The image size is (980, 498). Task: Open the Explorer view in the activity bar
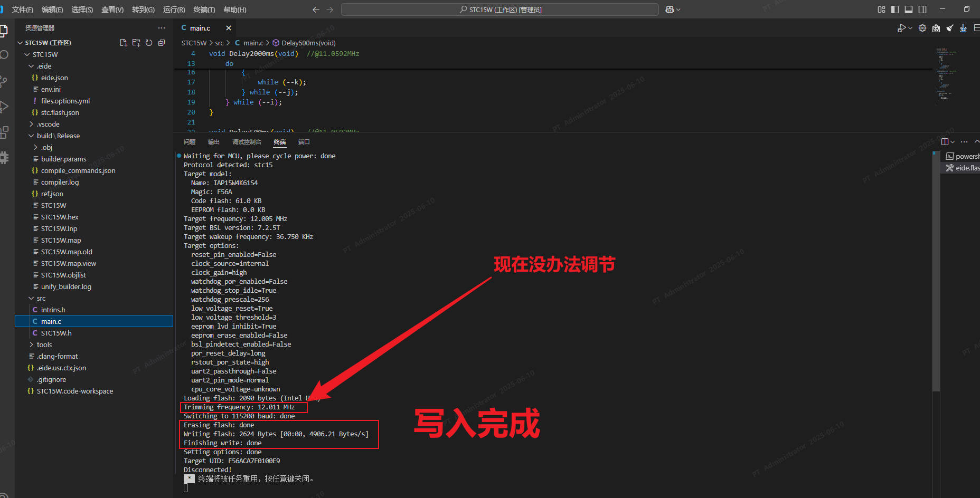point(3,30)
